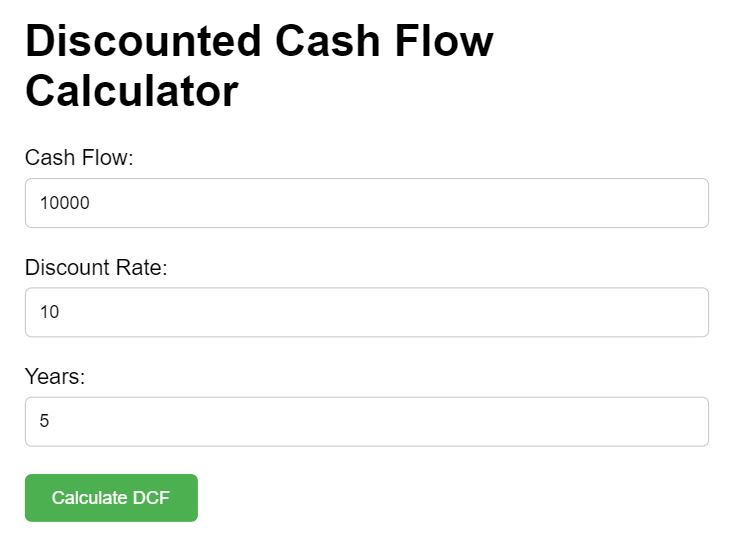Click the Discounted Cash Flow Calculator heading
This screenshot has width=733, height=547.
pyautogui.click(x=259, y=66)
